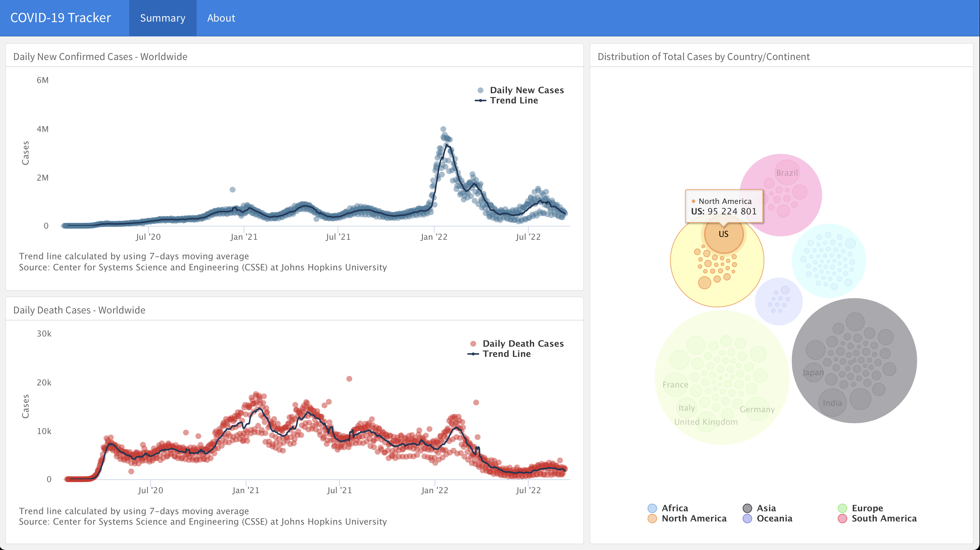Click the India bubble
Image resolution: width=980 pixels, height=550 pixels.
click(x=832, y=403)
